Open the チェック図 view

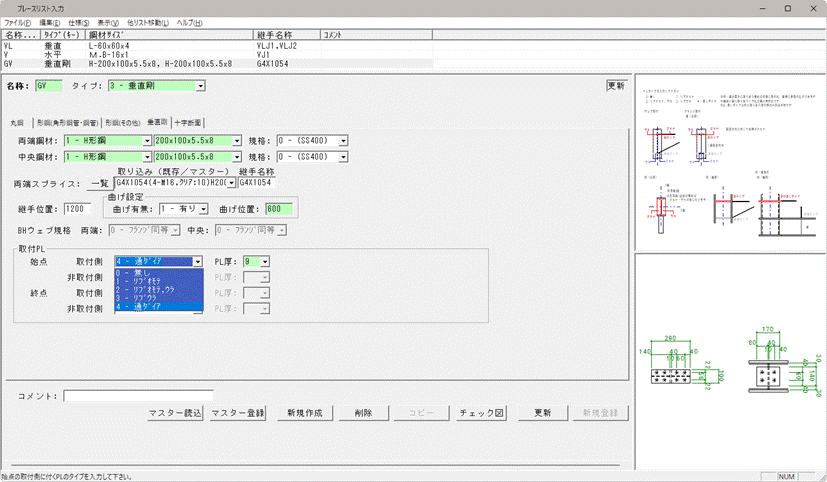coord(486,413)
